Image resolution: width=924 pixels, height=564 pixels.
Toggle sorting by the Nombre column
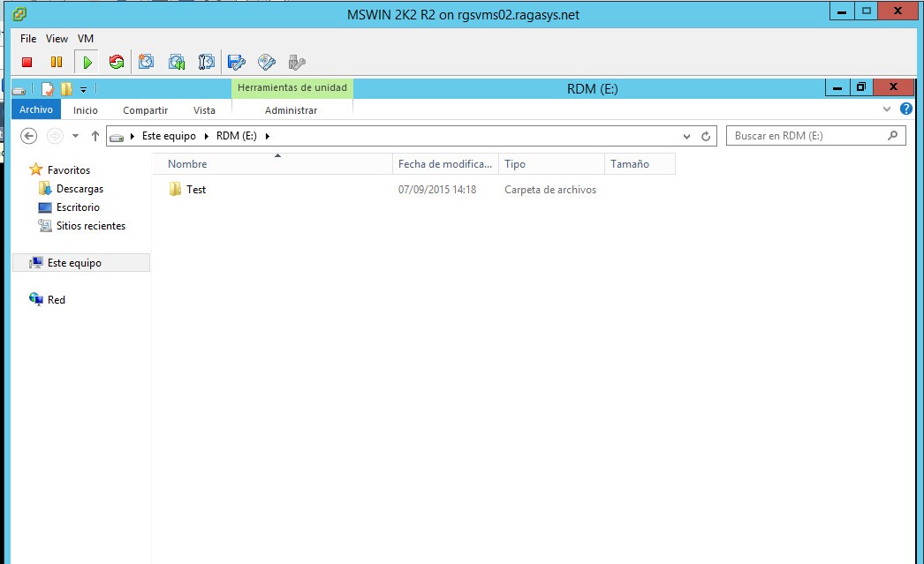coord(187,163)
